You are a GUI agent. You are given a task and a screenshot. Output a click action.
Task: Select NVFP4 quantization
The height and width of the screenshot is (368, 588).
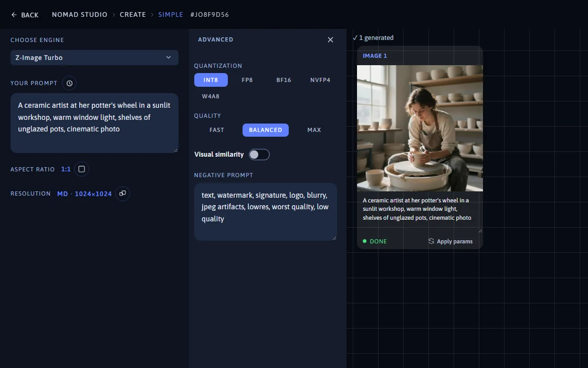(320, 80)
